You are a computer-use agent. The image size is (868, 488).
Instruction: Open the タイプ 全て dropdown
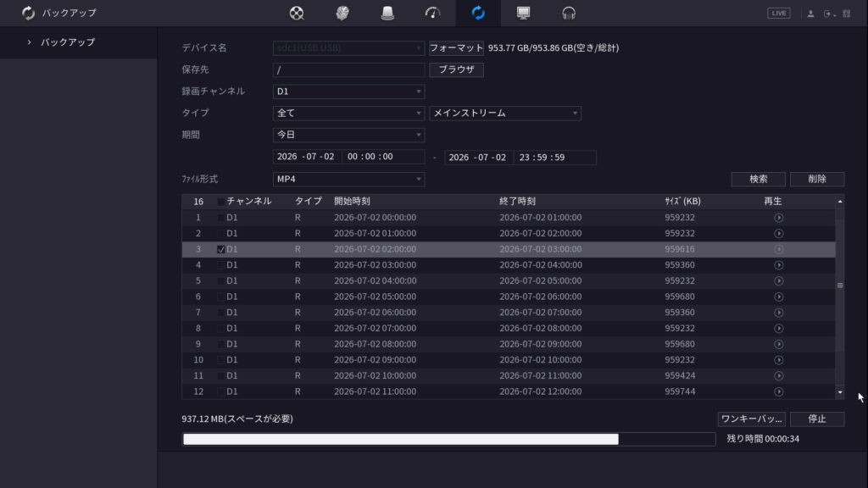click(x=348, y=113)
